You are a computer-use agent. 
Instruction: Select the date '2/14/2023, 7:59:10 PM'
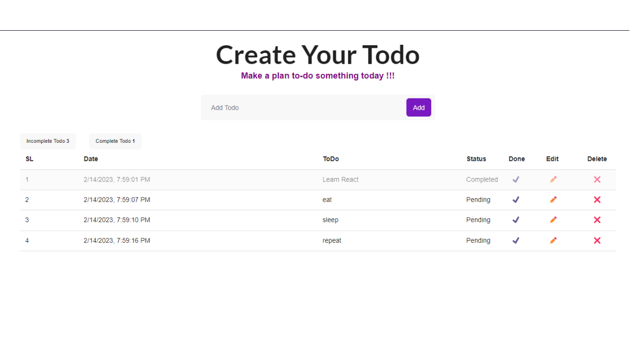click(117, 220)
